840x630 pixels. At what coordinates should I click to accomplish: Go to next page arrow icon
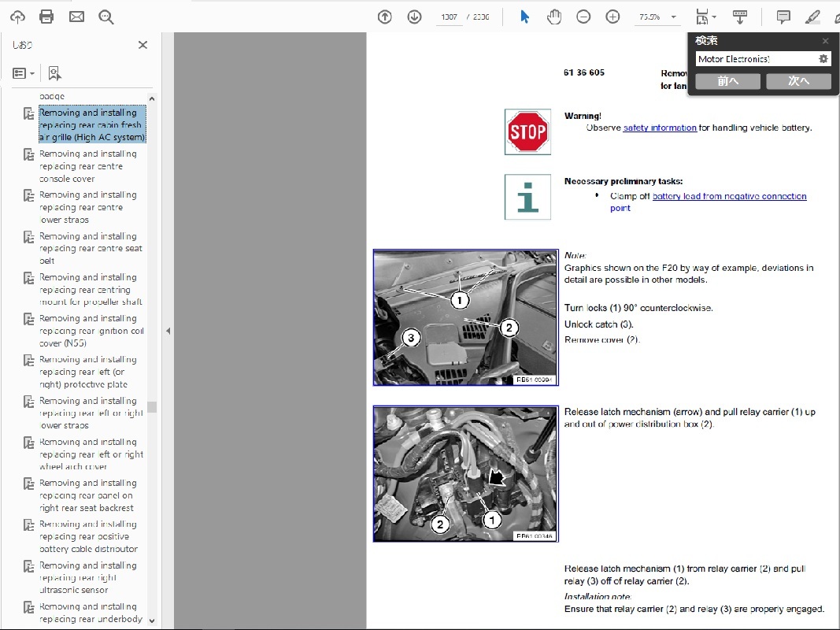pyautogui.click(x=414, y=17)
